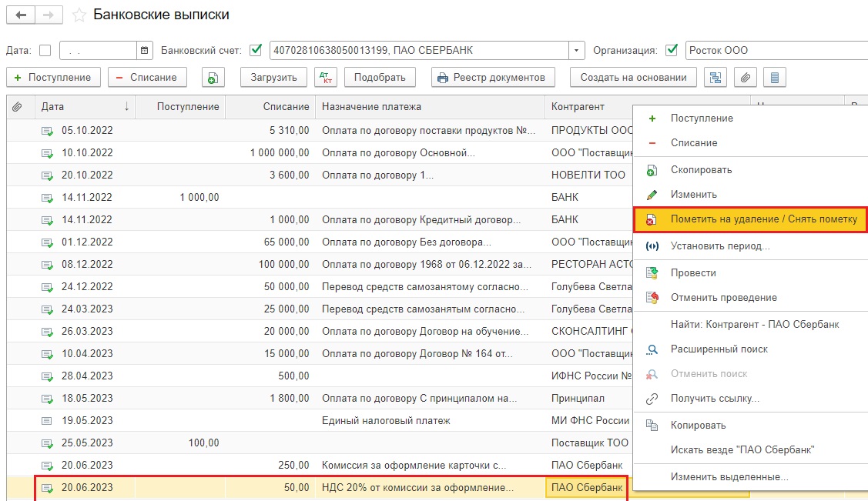
Task: Choose Получить ссылку... in the context menu
Action: pos(751,398)
